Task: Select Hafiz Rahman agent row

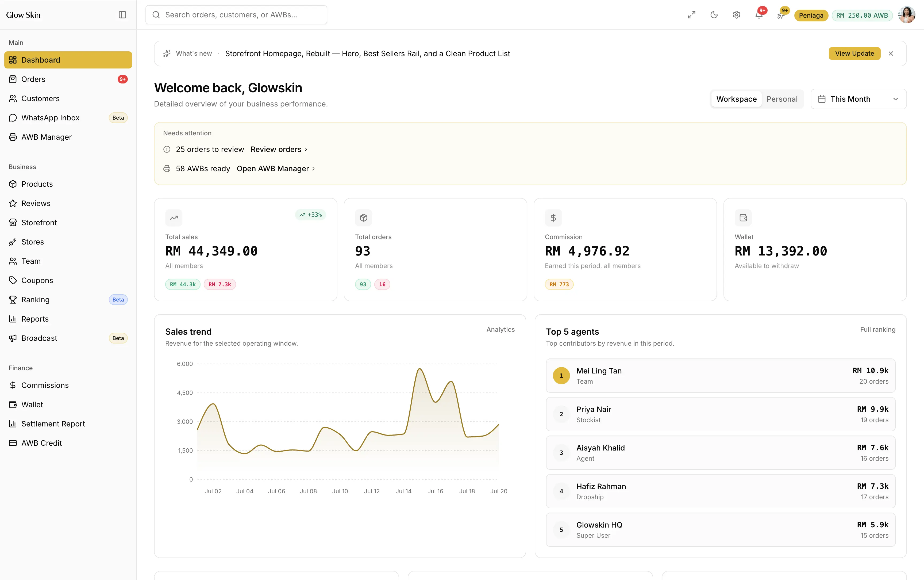Action: click(721, 491)
